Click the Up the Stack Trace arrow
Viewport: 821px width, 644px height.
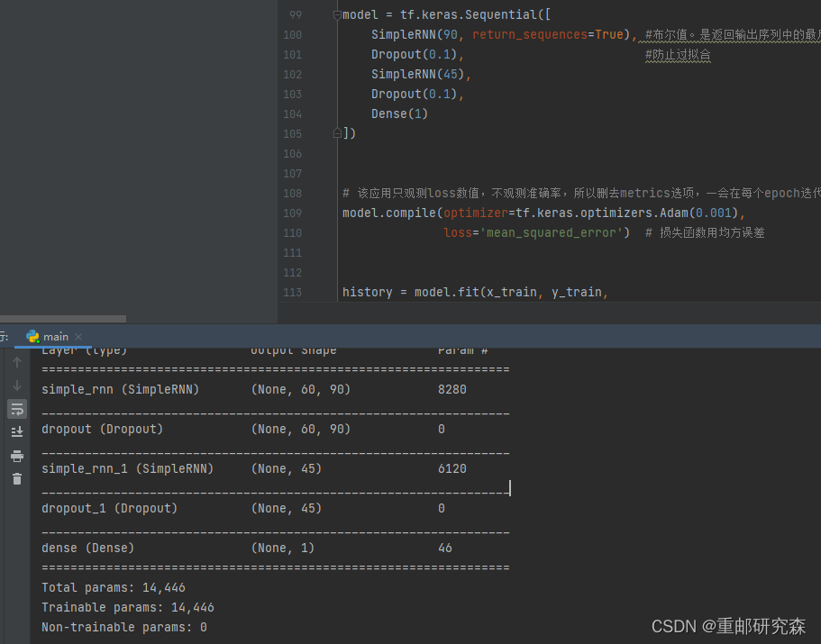tap(16, 362)
